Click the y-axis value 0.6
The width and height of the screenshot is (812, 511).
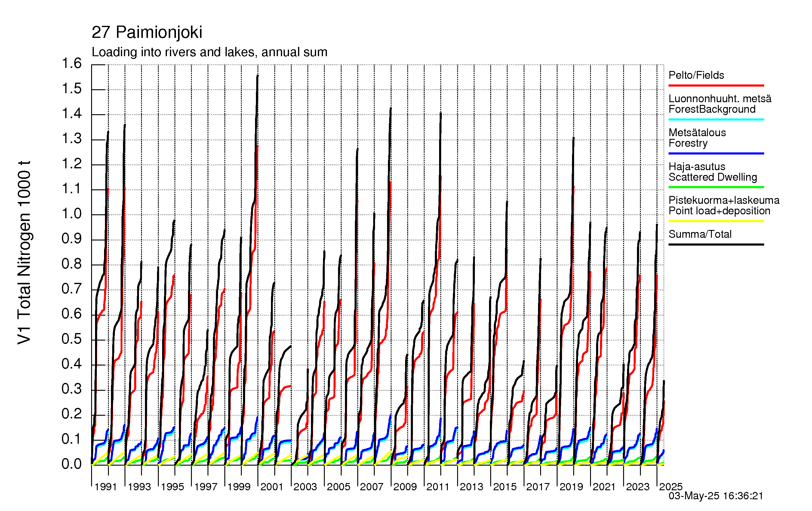(x=72, y=314)
